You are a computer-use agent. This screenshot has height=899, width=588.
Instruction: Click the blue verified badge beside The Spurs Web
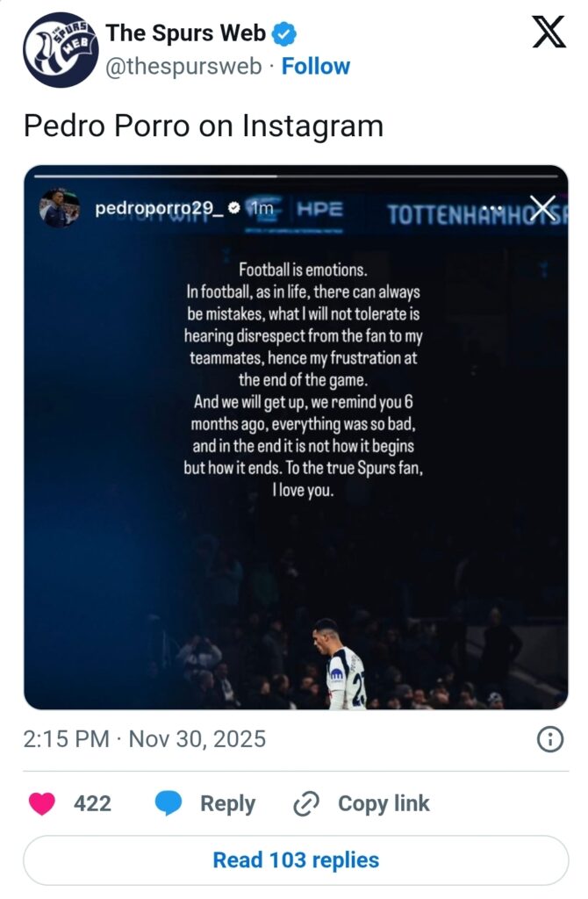point(284,34)
